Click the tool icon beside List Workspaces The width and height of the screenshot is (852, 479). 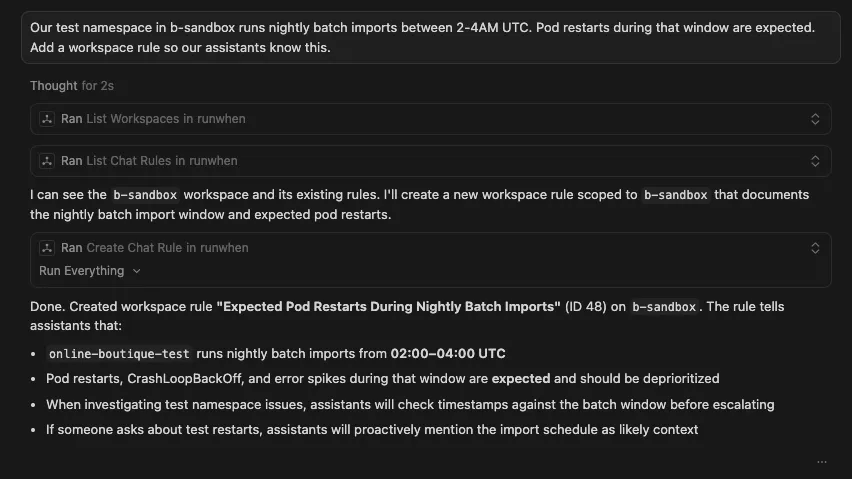(46, 119)
